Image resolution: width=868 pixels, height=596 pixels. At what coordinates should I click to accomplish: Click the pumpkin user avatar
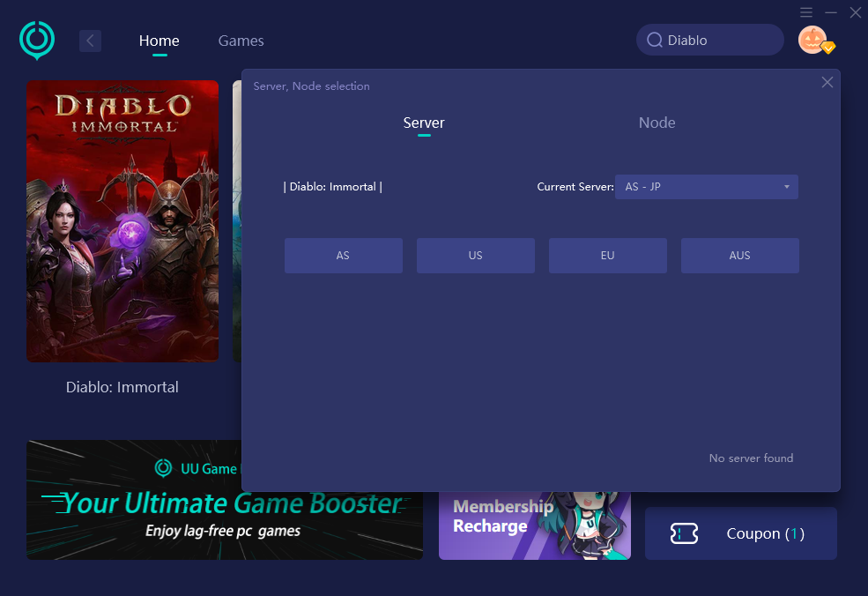click(x=812, y=40)
